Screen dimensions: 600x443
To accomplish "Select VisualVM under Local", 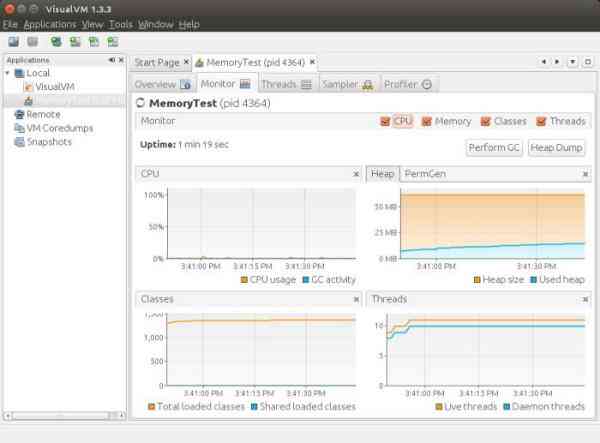I will pyautogui.click(x=55, y=87).
